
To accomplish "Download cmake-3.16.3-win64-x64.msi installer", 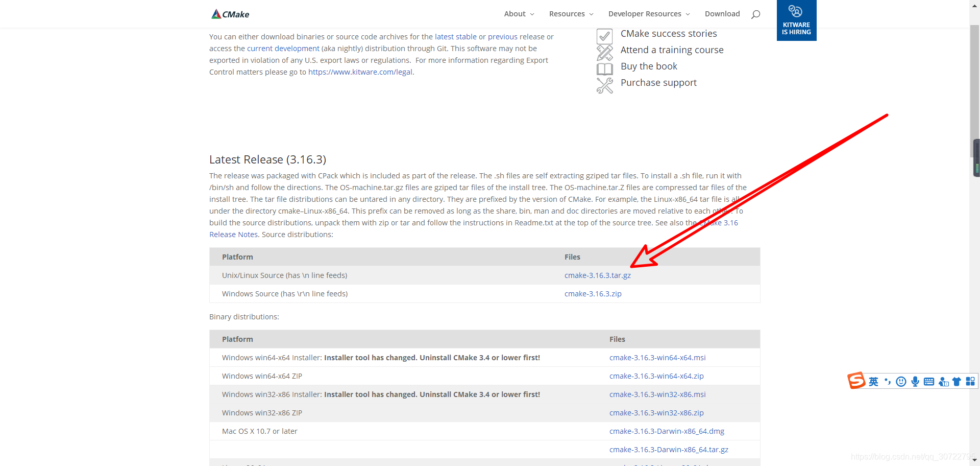I will (657, 358).
